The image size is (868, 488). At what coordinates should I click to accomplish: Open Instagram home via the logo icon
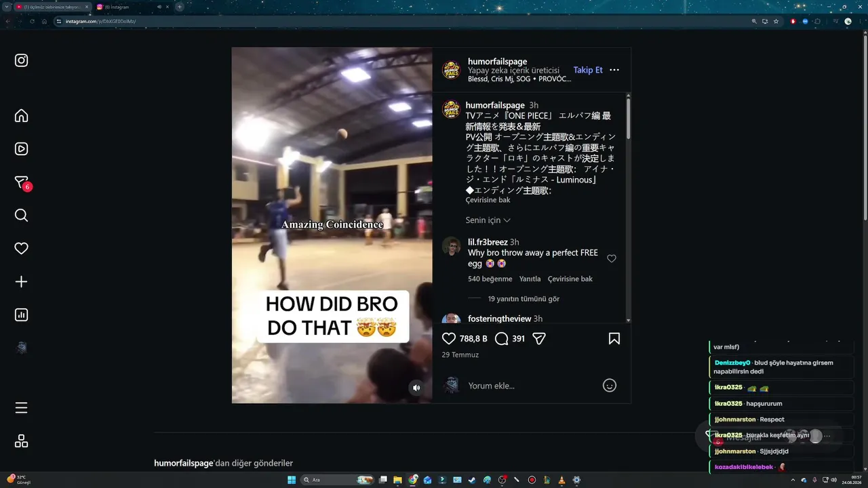point(21,60)
